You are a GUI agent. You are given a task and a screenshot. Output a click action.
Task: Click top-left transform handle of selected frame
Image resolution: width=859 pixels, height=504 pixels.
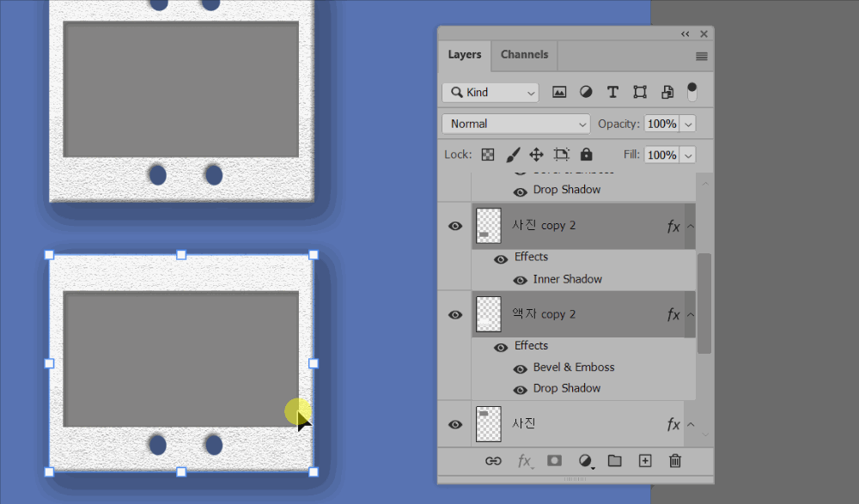[x=49, y=255]
